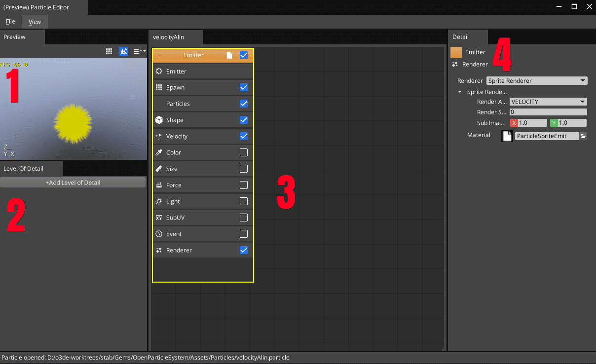Uncheck the Velocity module checkbox

tap(244, 137)
